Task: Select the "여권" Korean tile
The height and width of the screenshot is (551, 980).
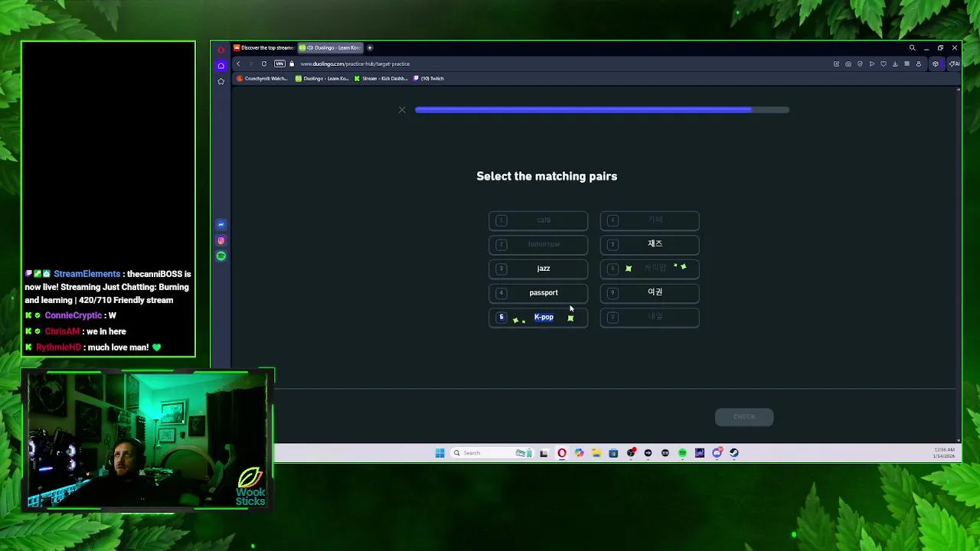Action: (x=649, y=292)
